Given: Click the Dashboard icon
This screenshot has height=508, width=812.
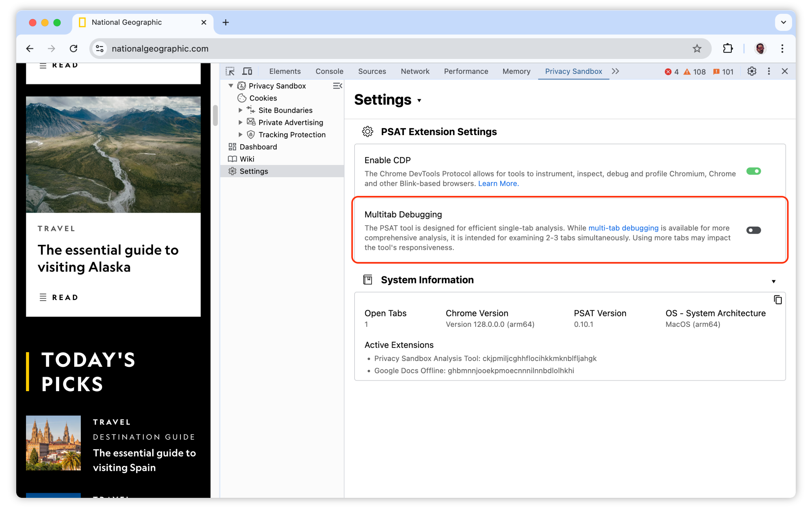Looking at the screenshot, I should [x=232, y=146].
